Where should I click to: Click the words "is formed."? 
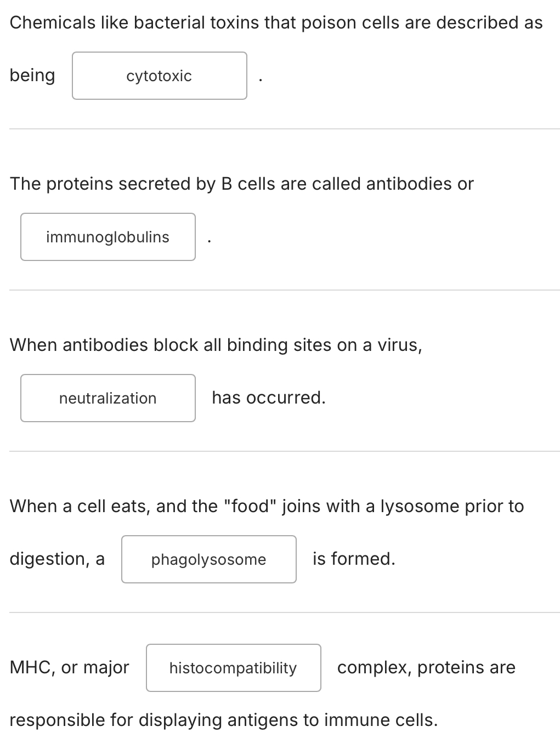click(x=354, y=559)
